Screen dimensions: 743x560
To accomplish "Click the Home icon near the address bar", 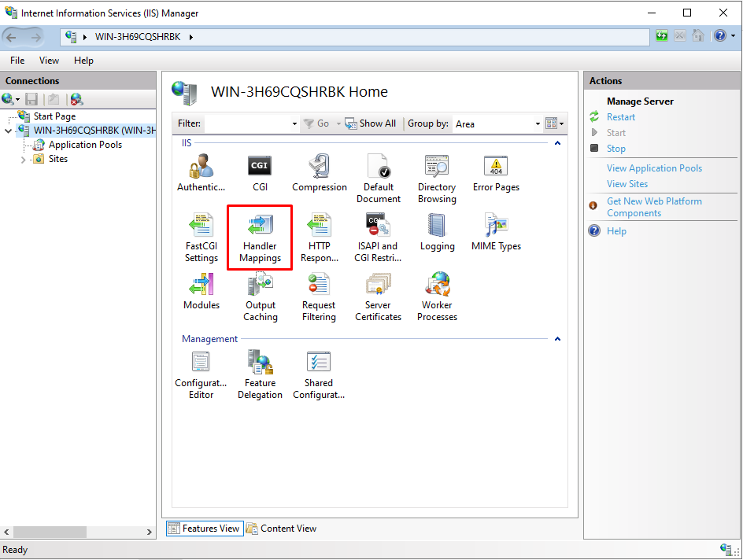I will [x=697, y=36].
